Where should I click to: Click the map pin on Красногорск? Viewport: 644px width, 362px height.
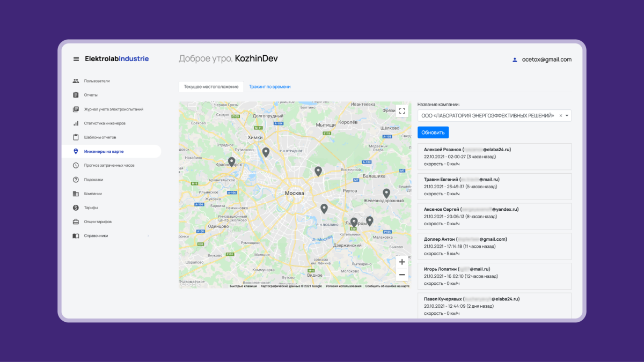231,161
